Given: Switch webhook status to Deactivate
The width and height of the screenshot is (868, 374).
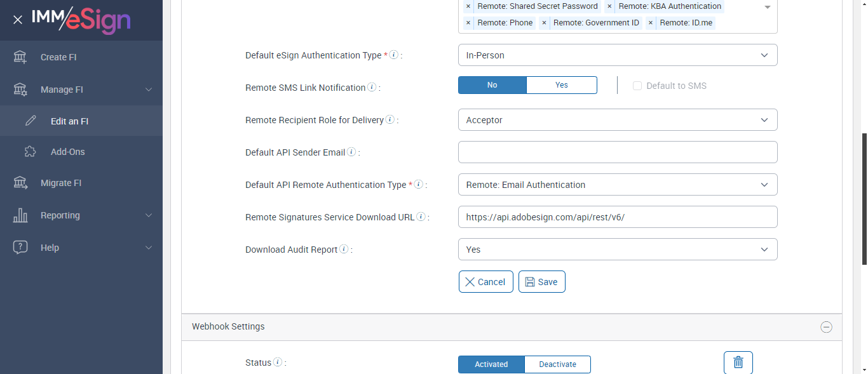Looking at the screenshot, I should (x=557, y=364).
